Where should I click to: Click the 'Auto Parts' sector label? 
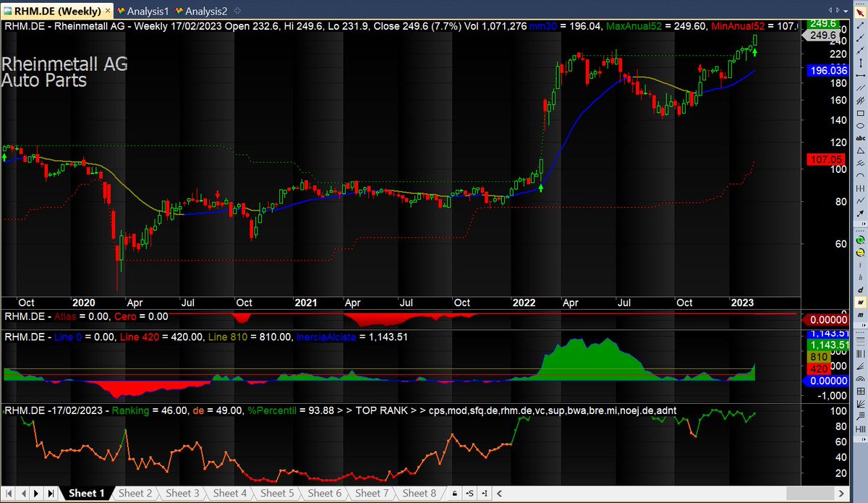coord(45,80)
